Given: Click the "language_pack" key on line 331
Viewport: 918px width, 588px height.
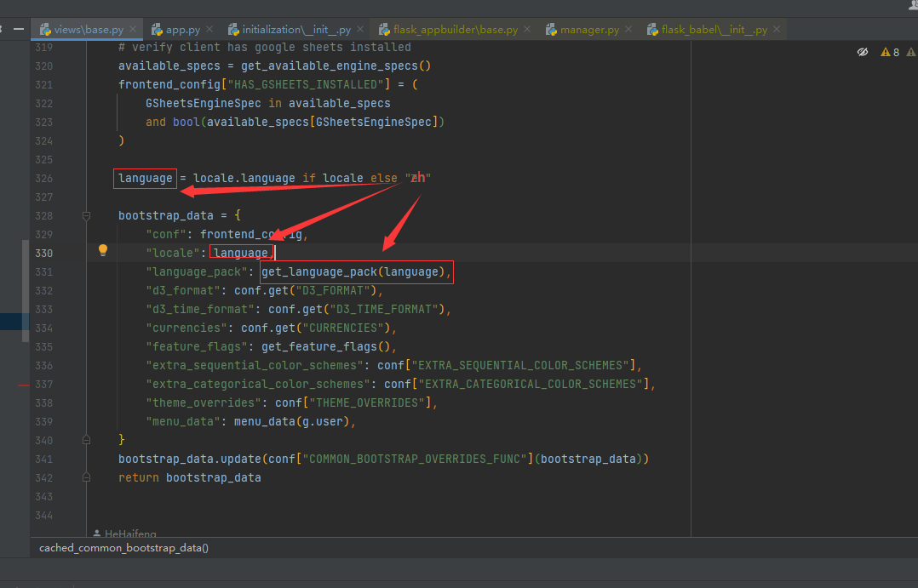Looking at the screenshot, I should click(196, 272).
